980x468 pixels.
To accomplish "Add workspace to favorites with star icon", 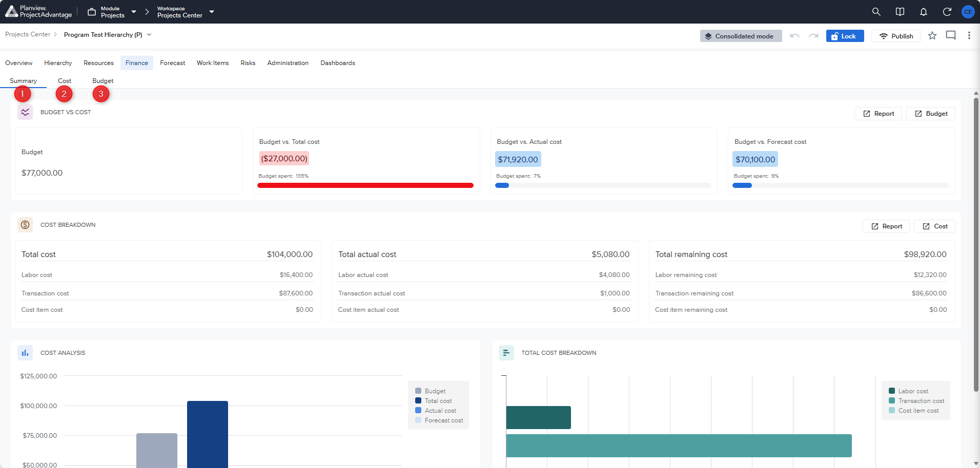I will coord(932,35).
